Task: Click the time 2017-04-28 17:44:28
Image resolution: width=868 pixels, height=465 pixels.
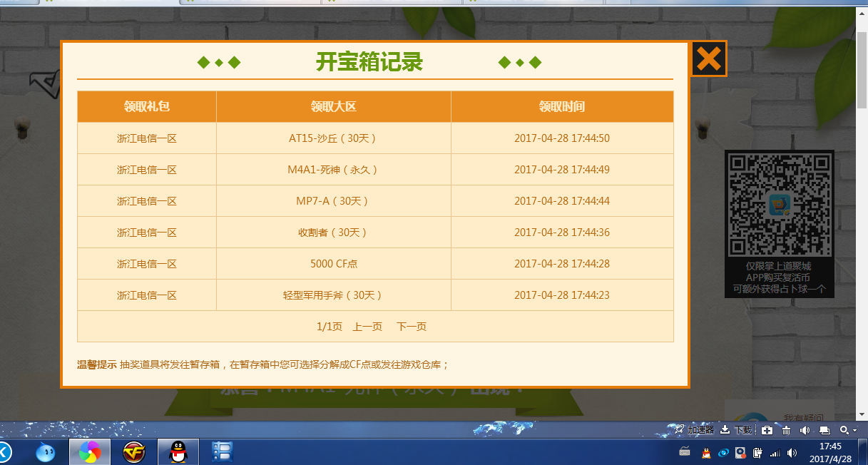Action: [562, 264]
